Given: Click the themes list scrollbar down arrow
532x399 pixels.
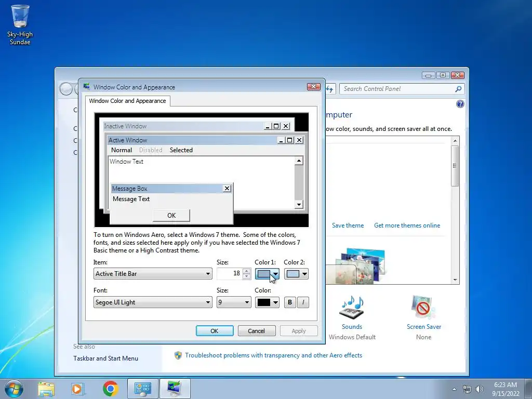Looking at the screenshot, I should 455,280.
